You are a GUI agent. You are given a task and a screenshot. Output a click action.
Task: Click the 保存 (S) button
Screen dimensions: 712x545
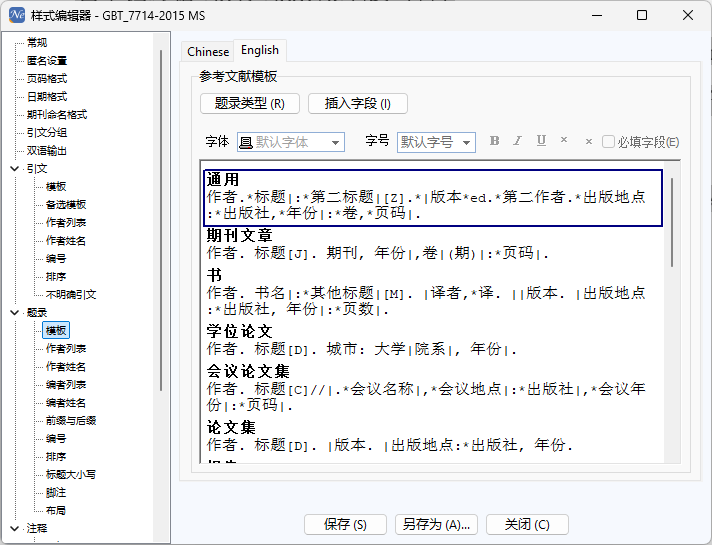click(345, 525)
